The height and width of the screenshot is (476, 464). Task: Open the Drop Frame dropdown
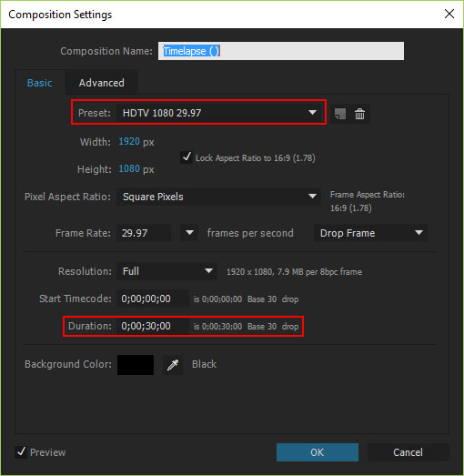click(x=370, y=233)
